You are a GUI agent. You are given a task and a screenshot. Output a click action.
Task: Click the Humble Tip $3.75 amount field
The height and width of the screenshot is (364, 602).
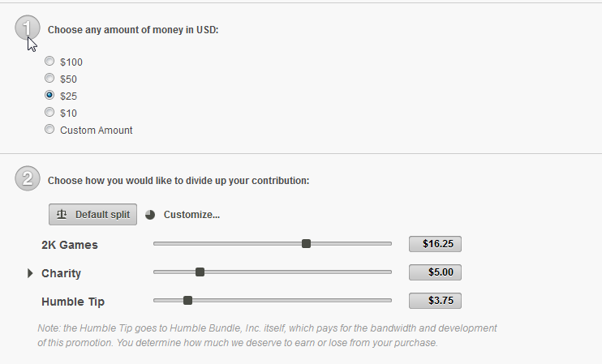[435, 301]
